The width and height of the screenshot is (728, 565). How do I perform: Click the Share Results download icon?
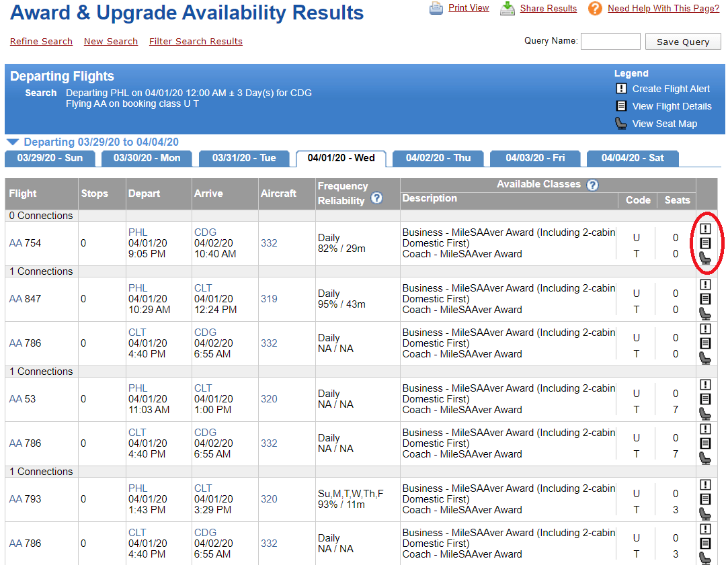tap(508, 8)
